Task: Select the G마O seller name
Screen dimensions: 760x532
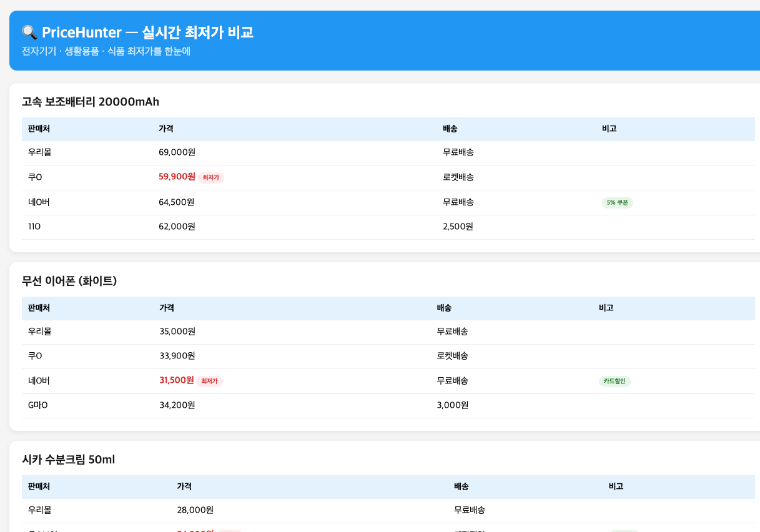Action: tap(38, 405)
